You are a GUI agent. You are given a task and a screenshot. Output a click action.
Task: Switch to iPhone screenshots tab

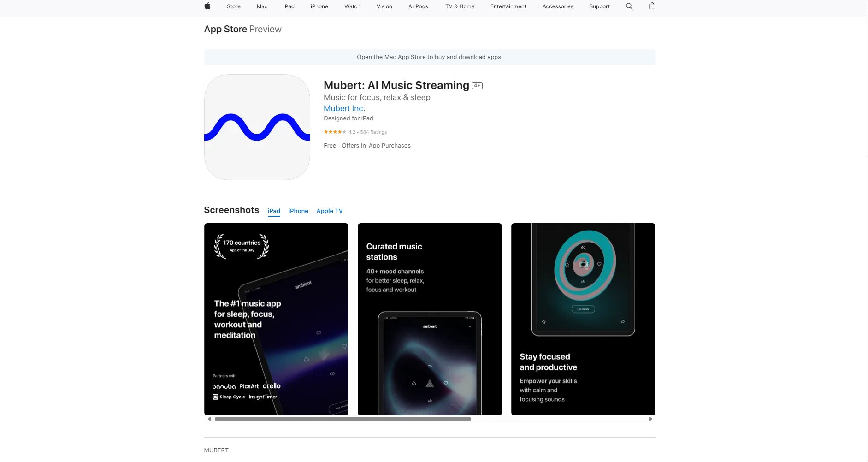coord(298,211)
